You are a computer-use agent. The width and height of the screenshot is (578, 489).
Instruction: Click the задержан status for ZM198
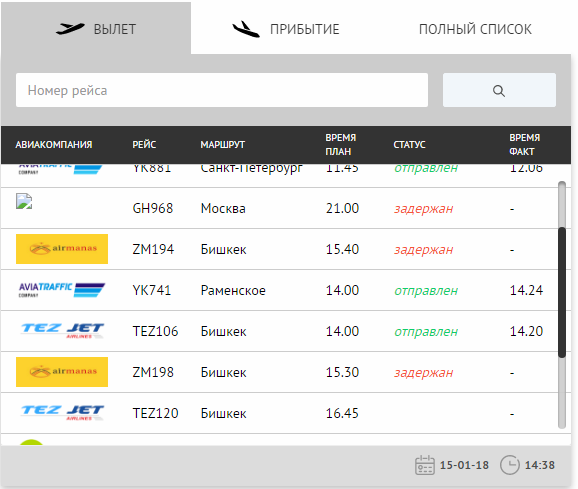(424, 373)
